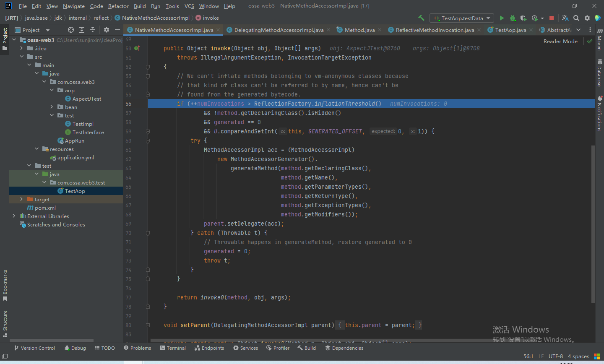Toggle tool window bars bottom-left icon
This screenshot has width=604, height=364.
pos(5,356)
